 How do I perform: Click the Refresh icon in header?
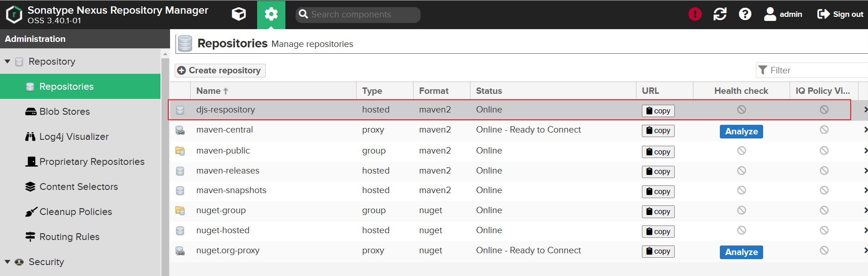pyautogui.click(x=720, y=15)
